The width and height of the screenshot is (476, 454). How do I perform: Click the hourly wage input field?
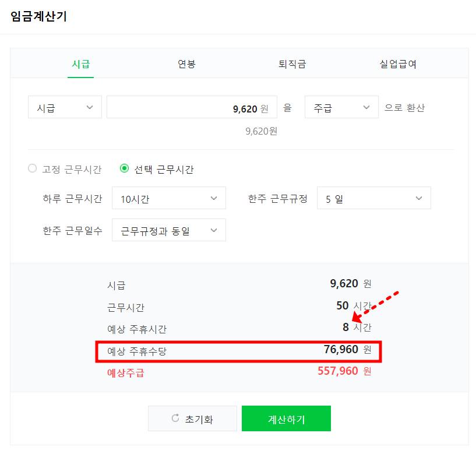click(191, 107)
